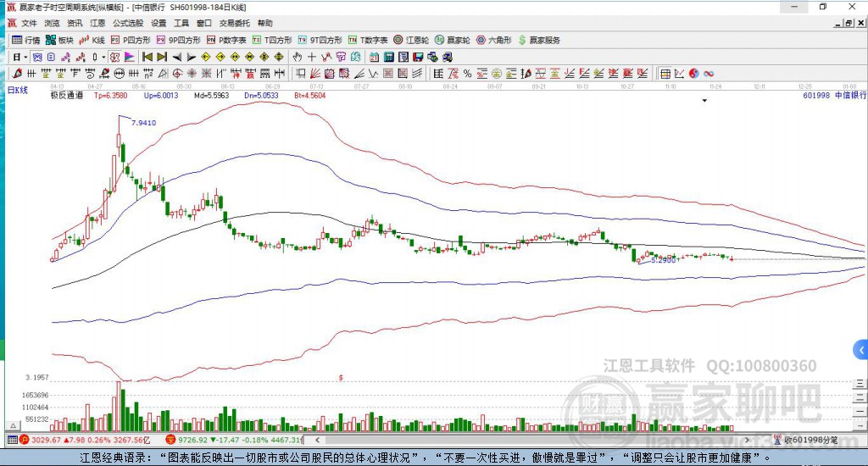Viewport: 868px width, 466px height.
Task: Select the hand pan tool
Action: tap(297, 57)
